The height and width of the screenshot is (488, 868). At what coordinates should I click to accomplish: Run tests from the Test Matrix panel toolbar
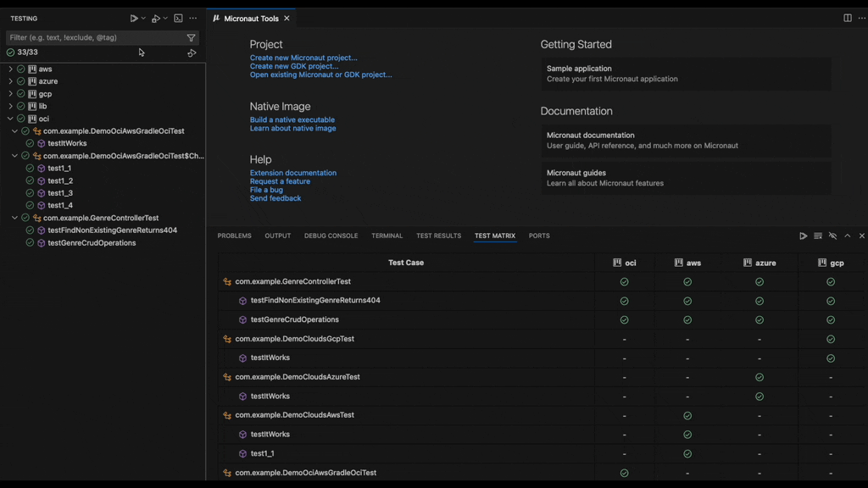click(804, 236)
